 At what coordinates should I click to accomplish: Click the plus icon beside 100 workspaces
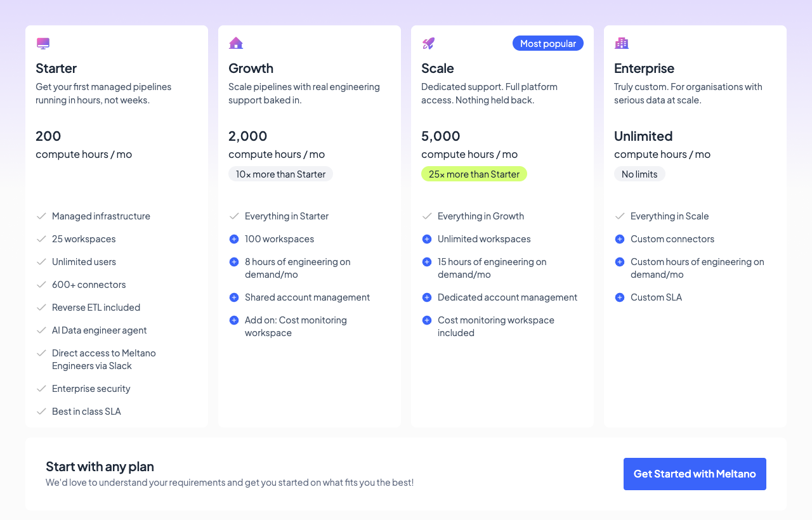tap(234, 239)
